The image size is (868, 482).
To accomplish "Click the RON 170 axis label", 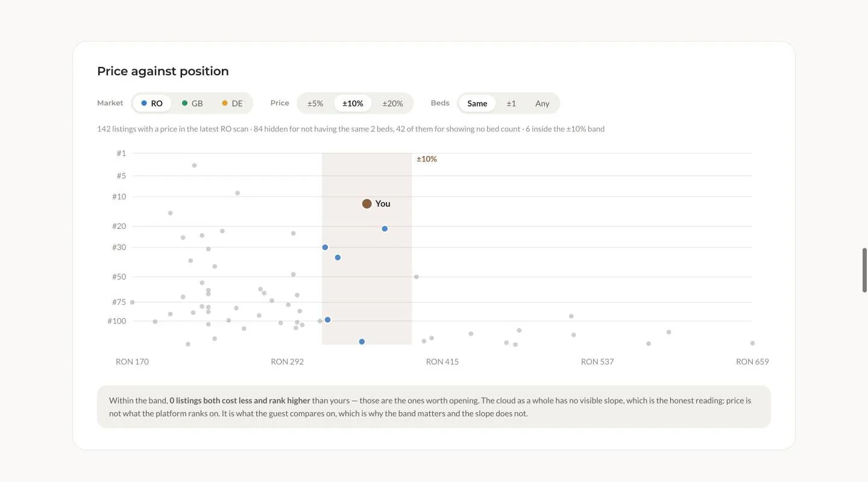I will [132, 361].
